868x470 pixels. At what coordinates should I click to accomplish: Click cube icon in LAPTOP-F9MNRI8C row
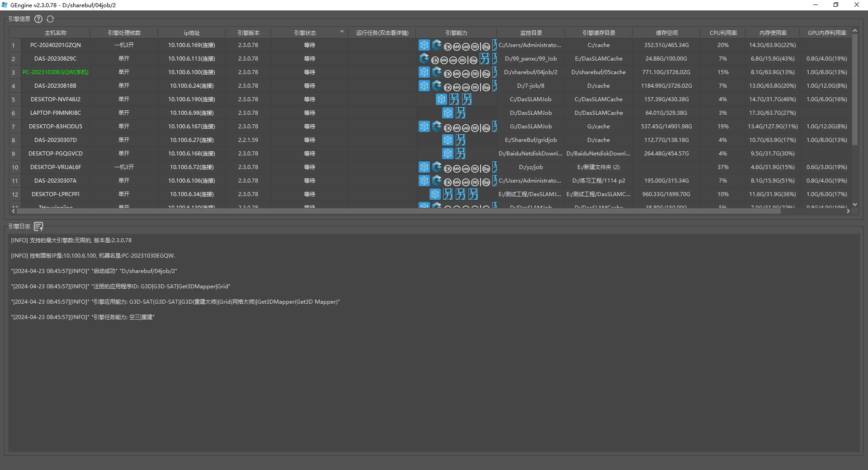pos(448,113)
